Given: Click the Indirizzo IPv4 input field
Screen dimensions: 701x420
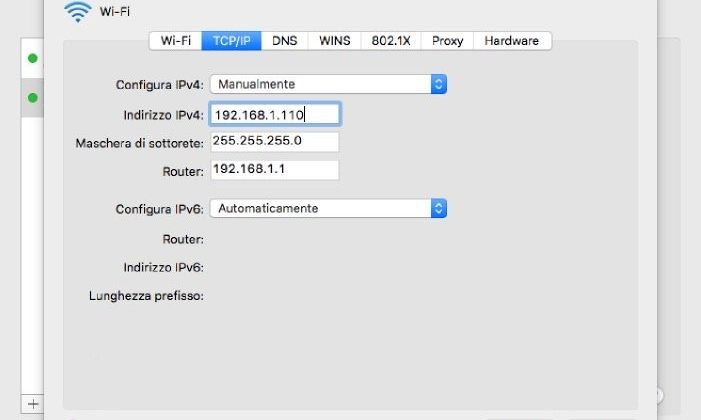Looking at the screenshot, I should [x=275, y=115].
